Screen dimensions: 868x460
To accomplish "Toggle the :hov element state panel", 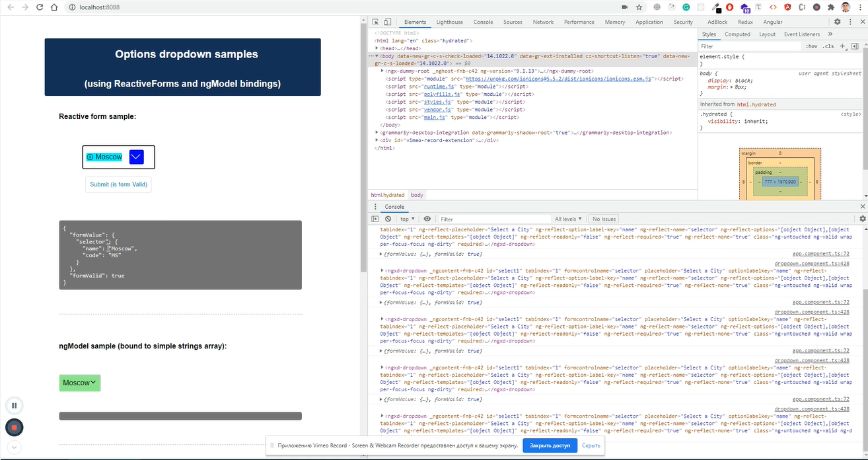I will pos(812,46).
